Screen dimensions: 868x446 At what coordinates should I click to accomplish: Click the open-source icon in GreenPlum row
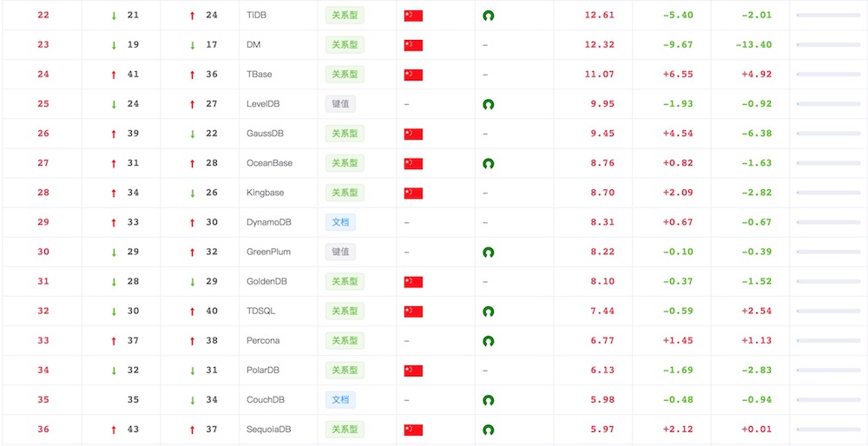coord(489,253)
